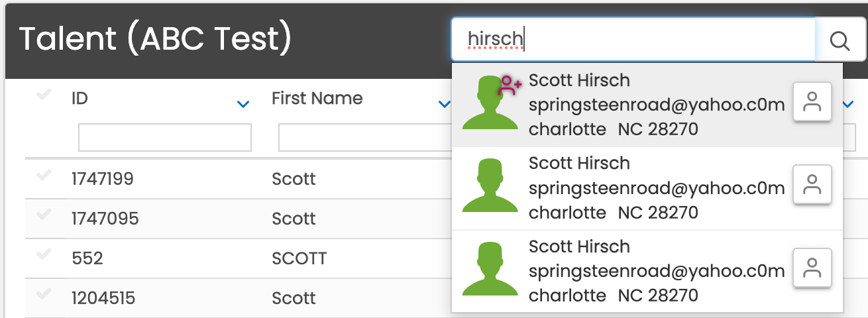This screenshot has width=868, height=318.
Task: Click the search box containing "hirsch"
Action: pos(633,40)
